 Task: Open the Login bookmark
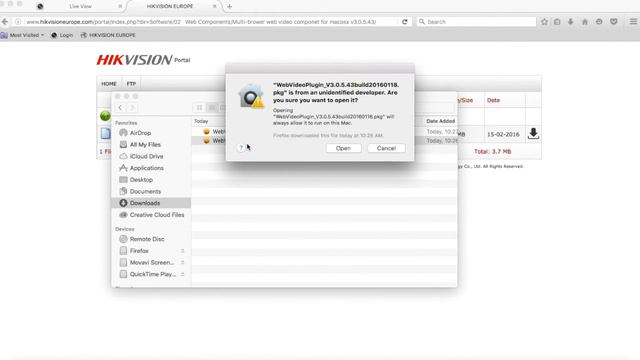point(62,35)
